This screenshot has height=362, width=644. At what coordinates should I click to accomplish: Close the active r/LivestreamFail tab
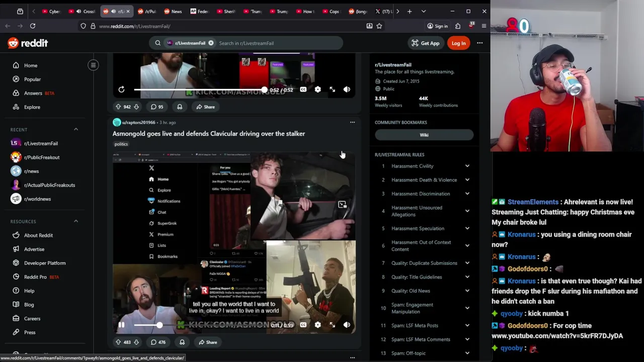click(128, 11)
